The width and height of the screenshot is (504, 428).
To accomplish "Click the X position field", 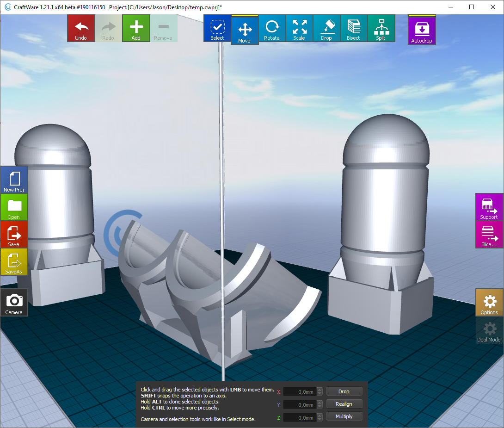I will point(300,391).
